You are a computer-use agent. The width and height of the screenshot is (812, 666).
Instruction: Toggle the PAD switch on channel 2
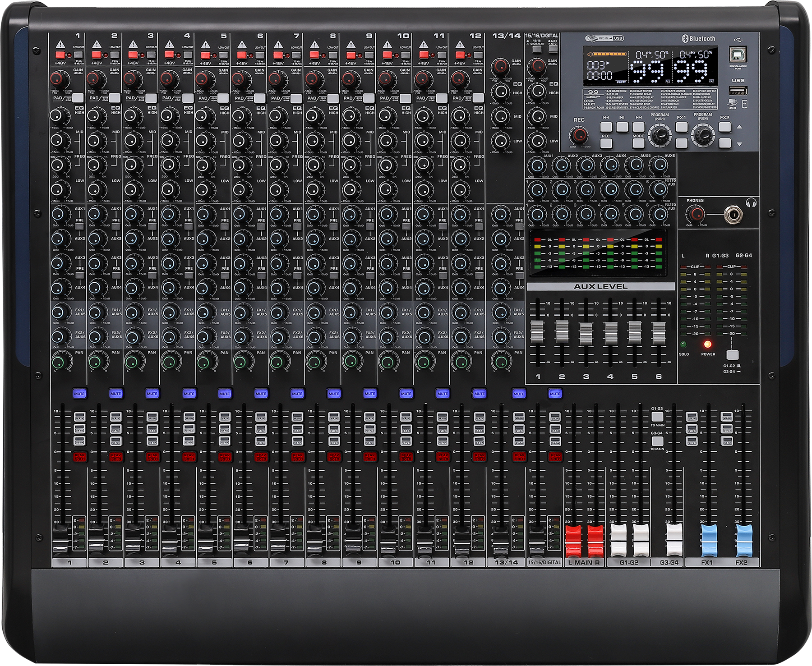(x=115, y=98)
